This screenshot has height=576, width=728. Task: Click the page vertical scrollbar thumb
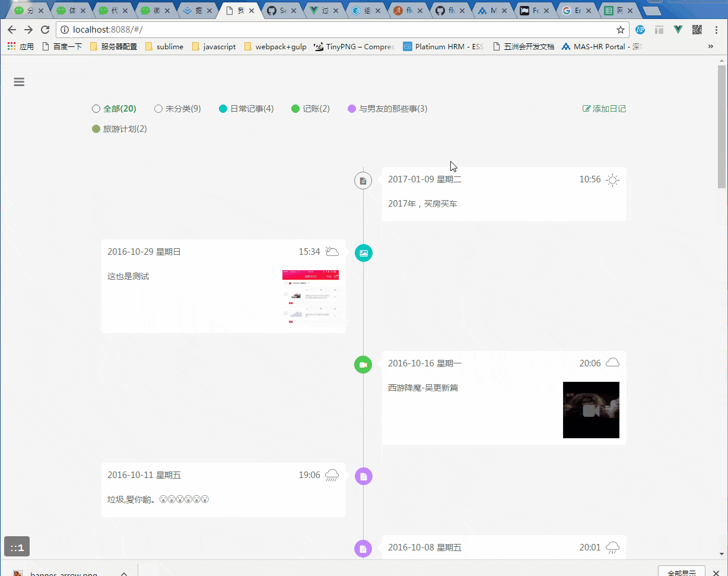point(722,126)
